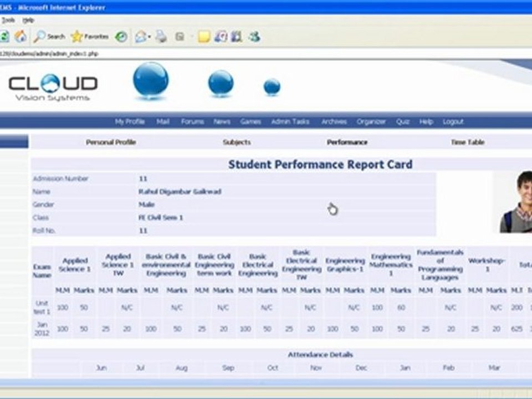Screen dimensions: 532x399
Task: Switch to Subjects tab
Action: (x=237, y=142)
